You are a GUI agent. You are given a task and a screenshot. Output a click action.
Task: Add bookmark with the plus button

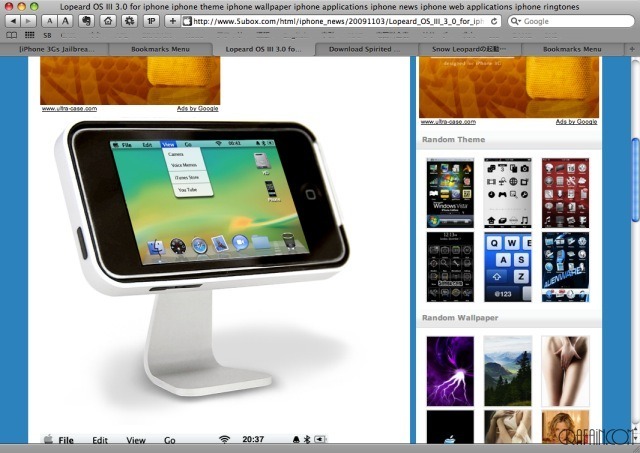click(x=172, y=21)
